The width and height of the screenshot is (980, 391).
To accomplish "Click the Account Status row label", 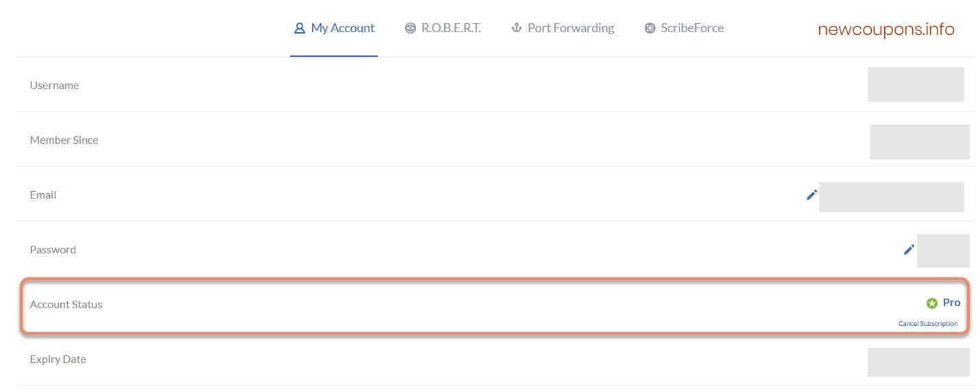I will coord(66,305).
